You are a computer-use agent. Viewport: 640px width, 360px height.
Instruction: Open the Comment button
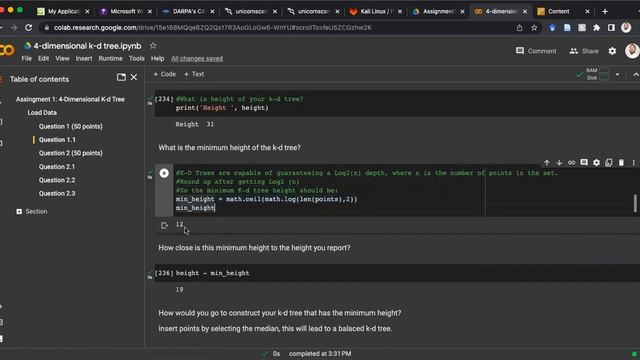[x=536, y=51]
